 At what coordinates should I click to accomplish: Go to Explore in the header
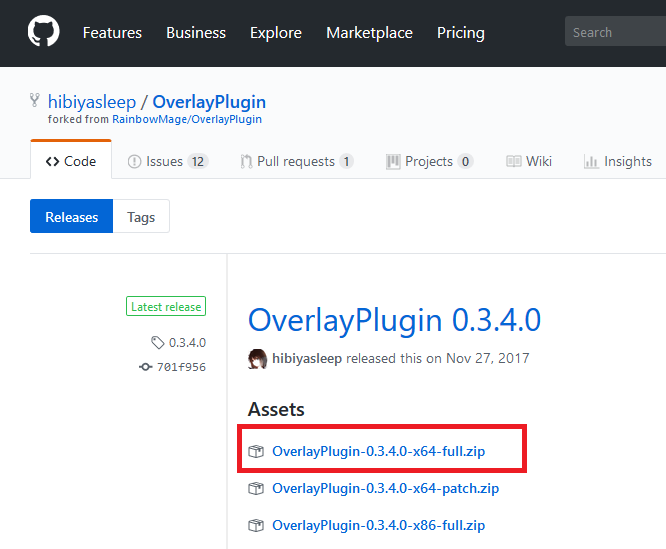pos(276,33)
